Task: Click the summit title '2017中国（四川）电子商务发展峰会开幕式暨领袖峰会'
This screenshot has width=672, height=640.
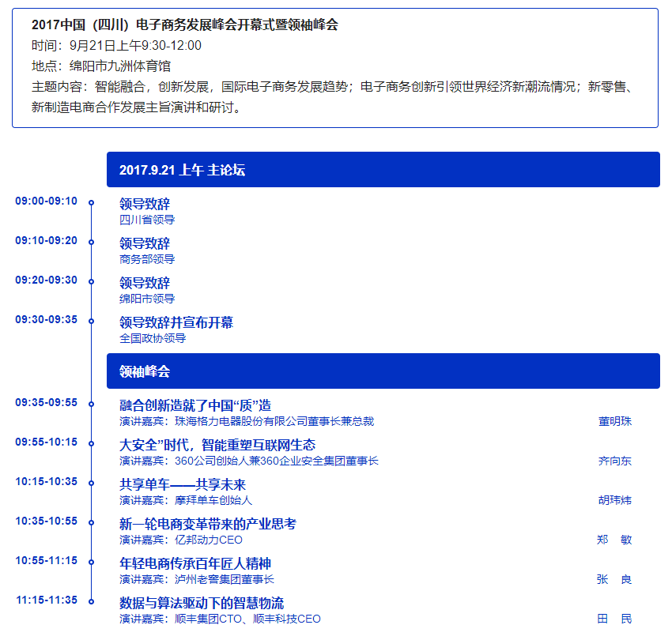Action: [x=185, y=24]
